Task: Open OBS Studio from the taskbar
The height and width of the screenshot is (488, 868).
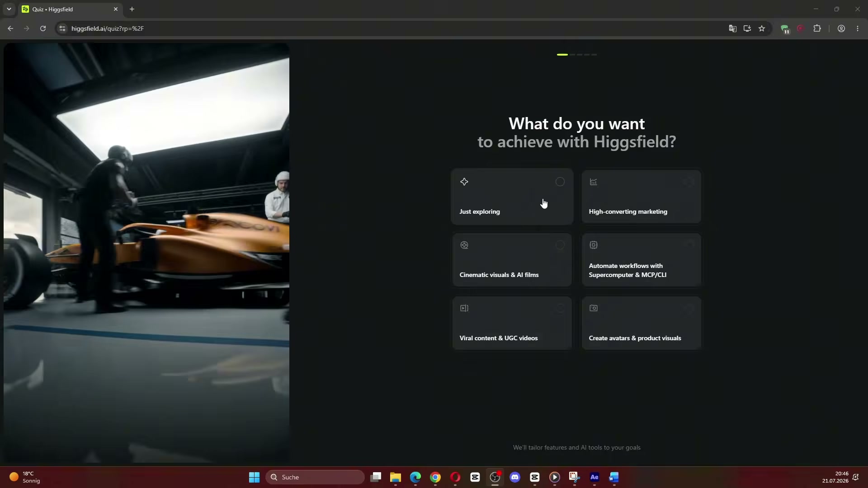Action: (x=495, y=477)
